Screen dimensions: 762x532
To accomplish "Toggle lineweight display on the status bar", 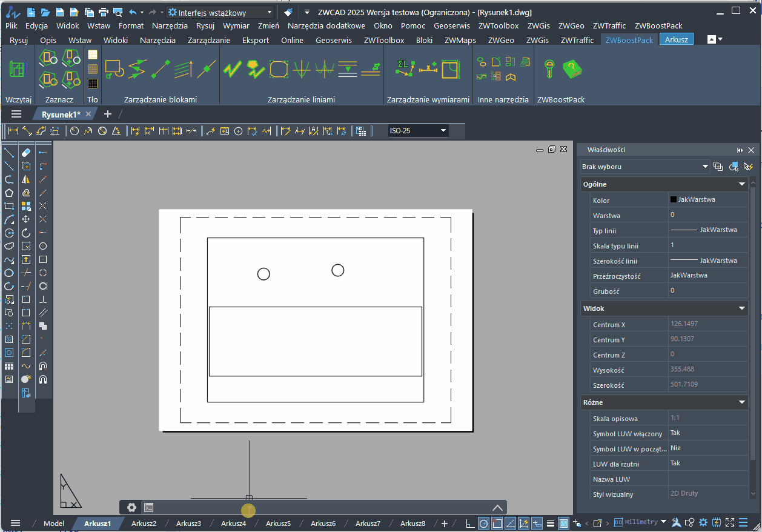I will 551,522.
